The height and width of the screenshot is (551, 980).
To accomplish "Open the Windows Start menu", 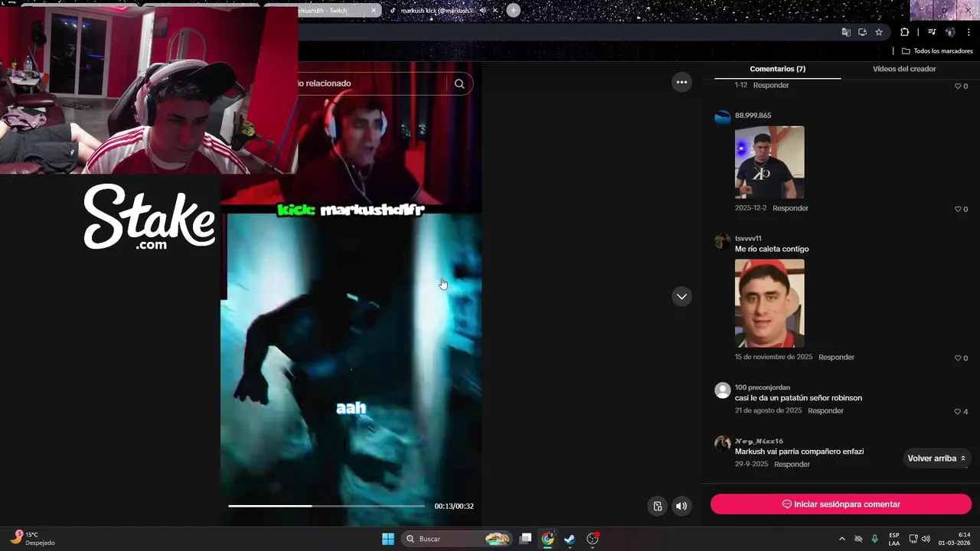I will [x=388, y=539].
